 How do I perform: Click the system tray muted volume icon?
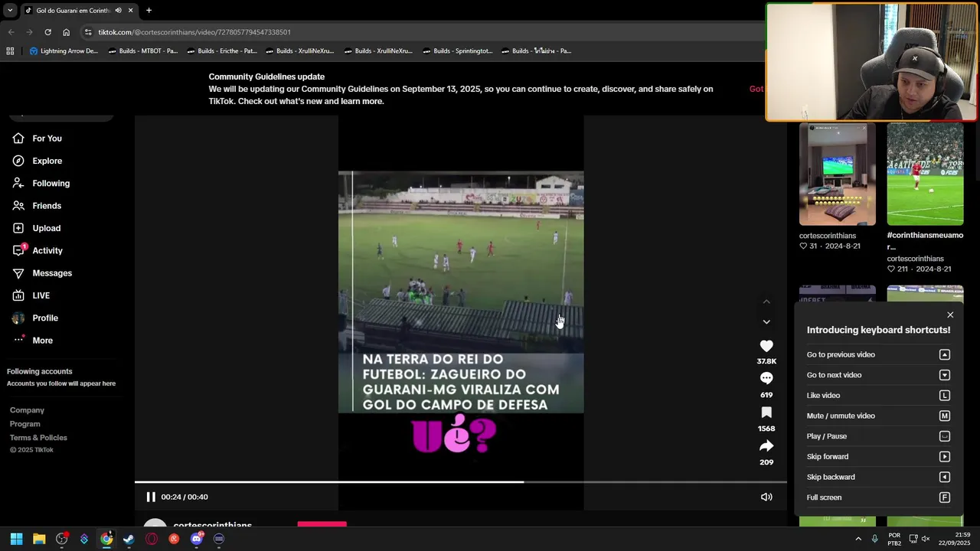click(925, 539)
